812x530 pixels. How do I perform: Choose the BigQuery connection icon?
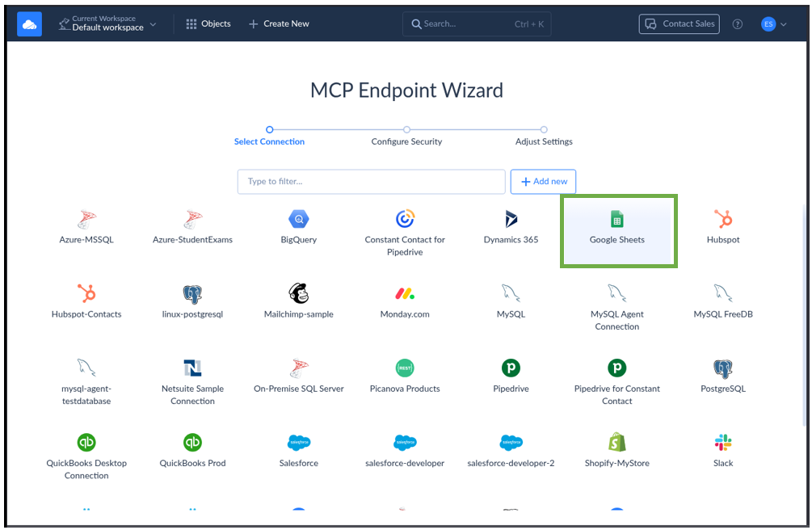[299, 220]
